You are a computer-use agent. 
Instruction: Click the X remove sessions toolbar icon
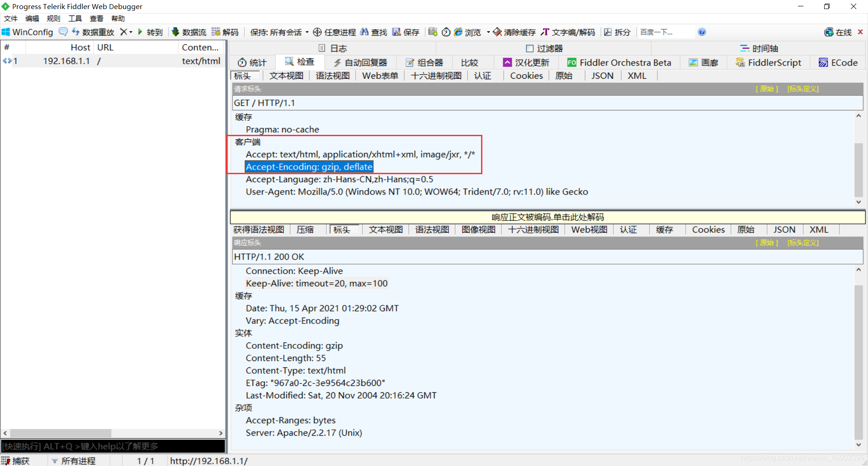click(x=123, y=32)
